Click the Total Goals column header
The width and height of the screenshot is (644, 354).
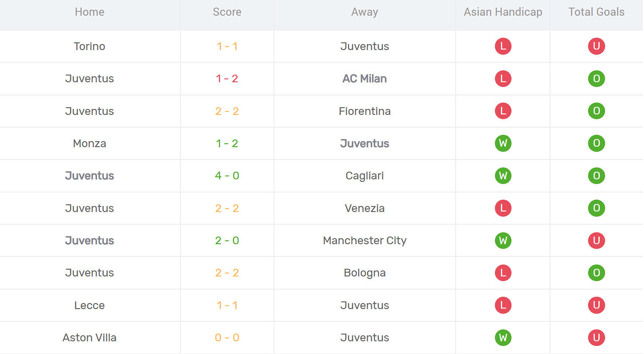coord(596,12)
